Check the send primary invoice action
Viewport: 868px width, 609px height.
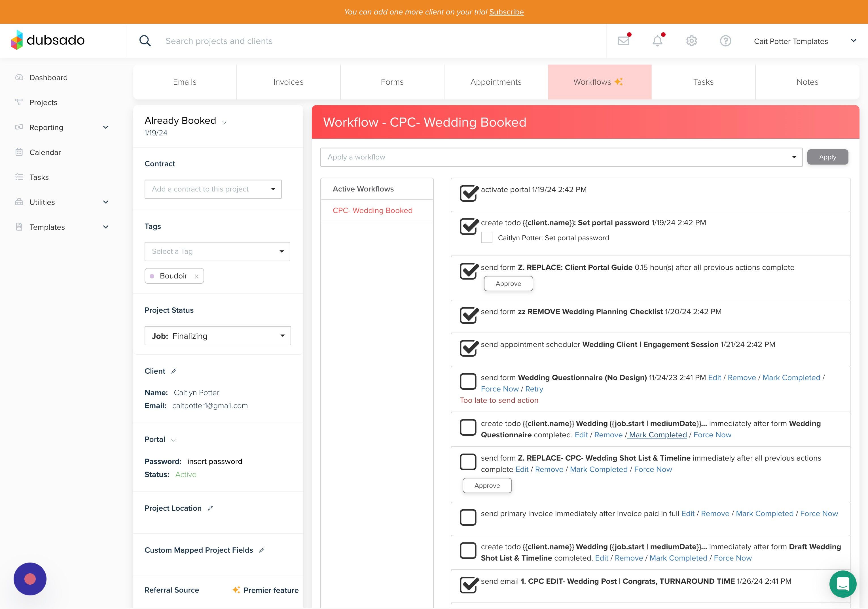pos(468,517)
